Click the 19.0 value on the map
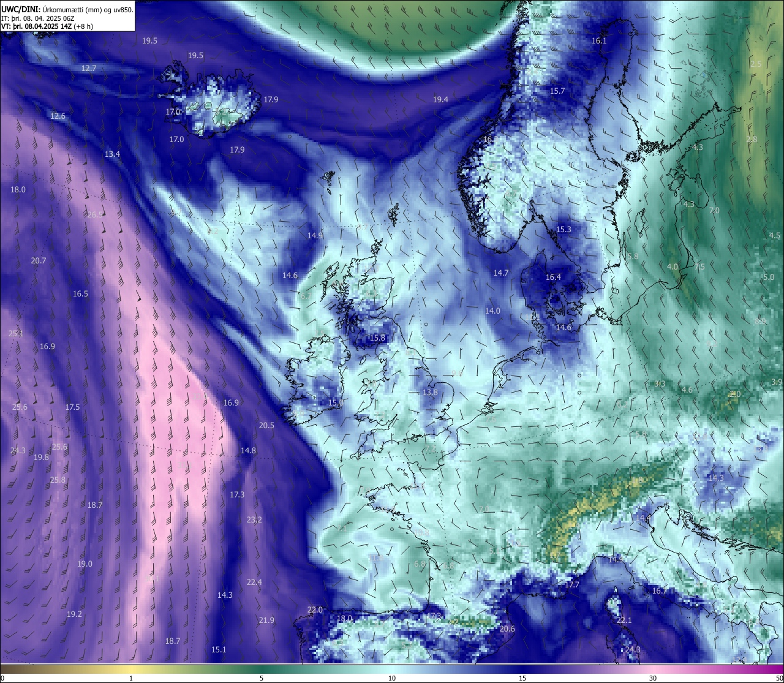784x683 pixels. 85,564
